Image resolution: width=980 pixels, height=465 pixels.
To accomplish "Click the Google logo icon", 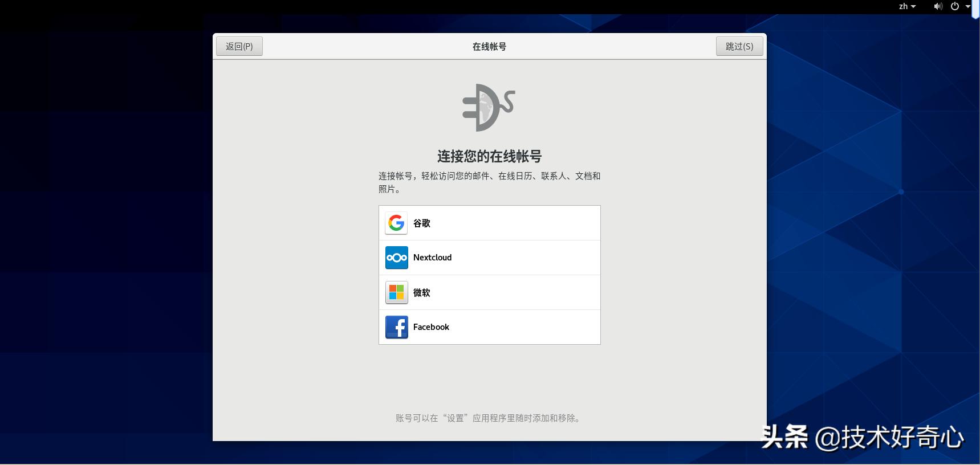I will (396, 223).
